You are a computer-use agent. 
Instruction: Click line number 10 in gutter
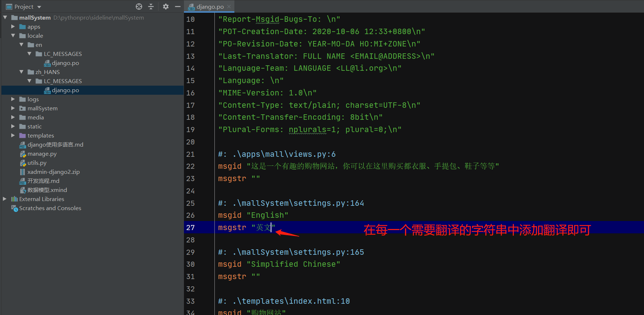click(x=190, y=19)
